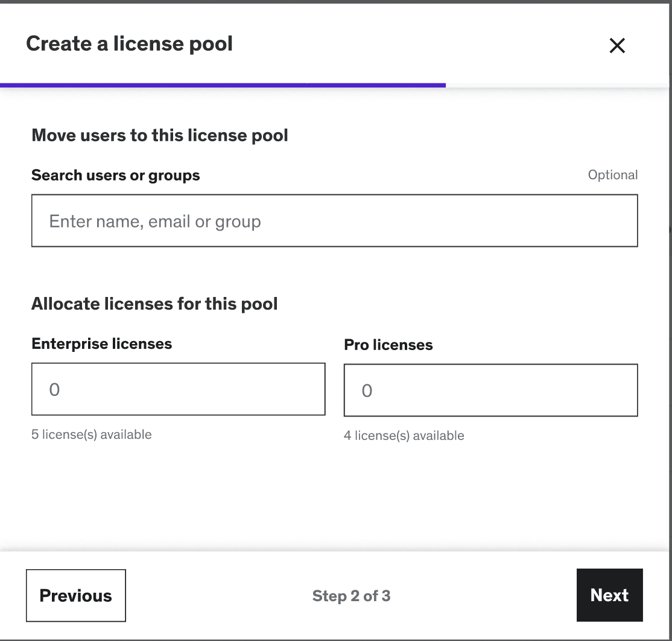The height and width of the screenshot is (641, 672).
Task: Click the '4 license(s) available' helper text
Action: (x=404, y=436)
